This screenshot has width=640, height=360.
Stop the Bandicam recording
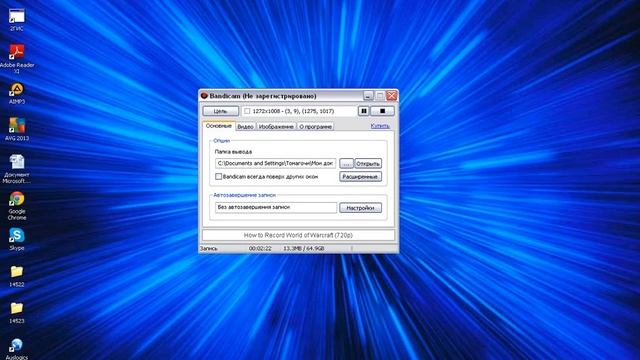pos(382,111)
